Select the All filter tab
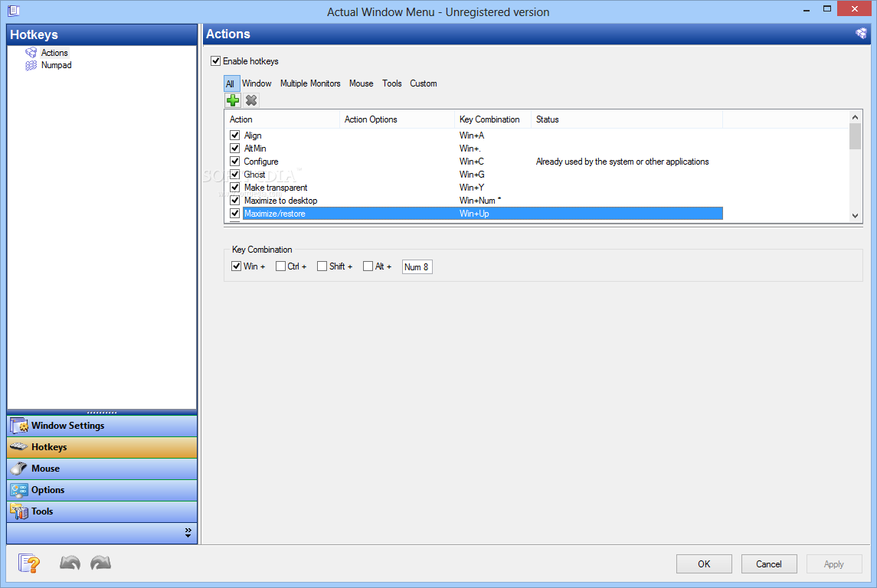877x588 pixels. pos(231,84)
